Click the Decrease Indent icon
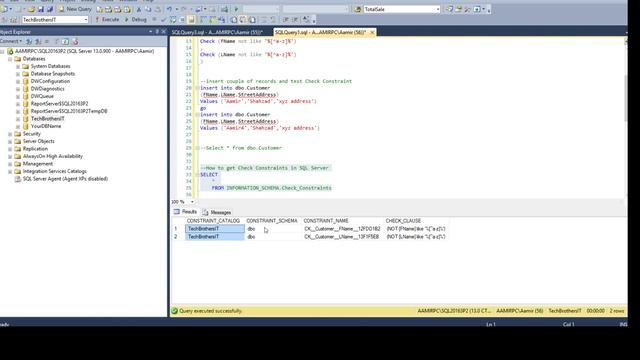 click(x=286, y=19)
